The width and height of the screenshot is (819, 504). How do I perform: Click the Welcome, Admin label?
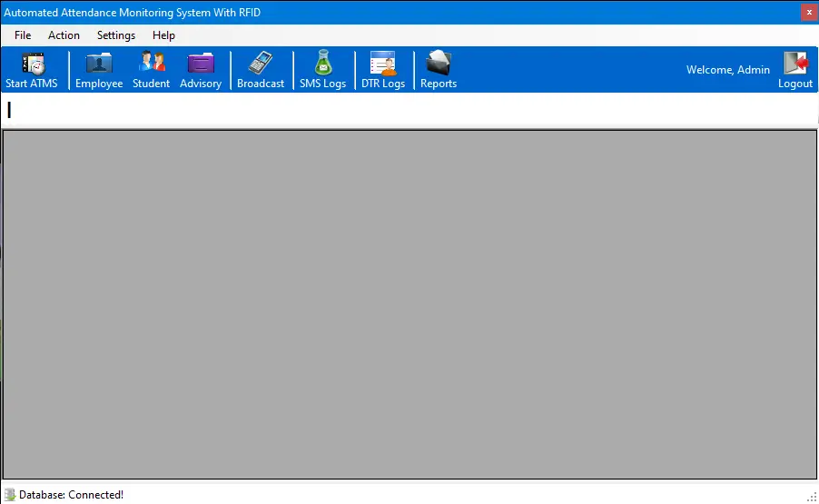727,69
